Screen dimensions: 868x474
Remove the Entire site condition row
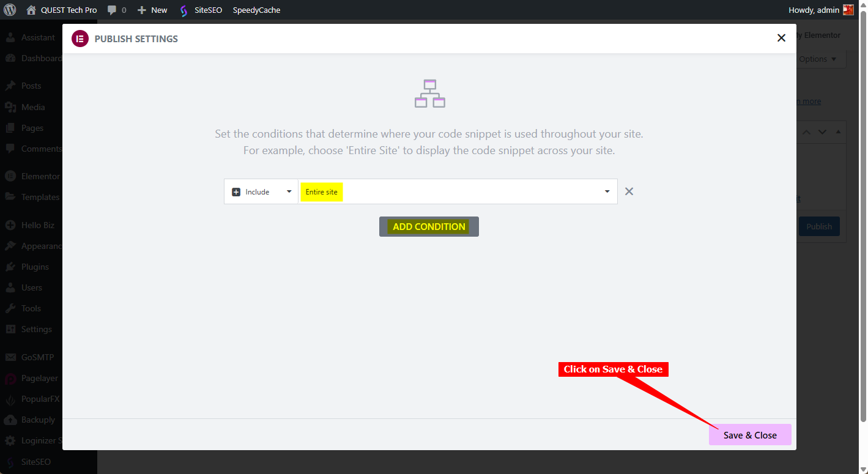coord(629,191)
